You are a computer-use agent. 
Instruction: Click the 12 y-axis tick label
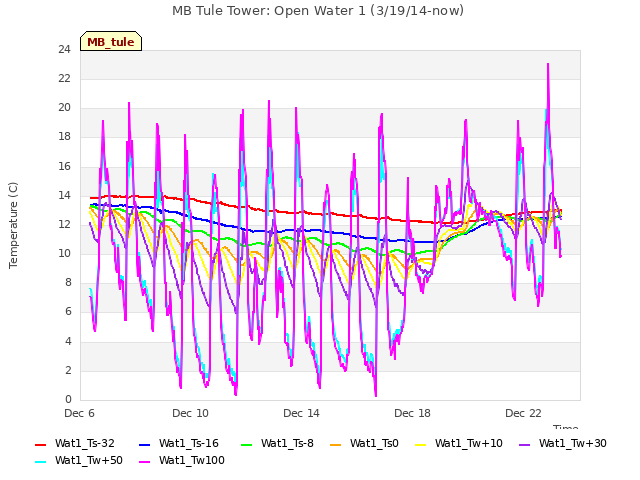(64, 224)
